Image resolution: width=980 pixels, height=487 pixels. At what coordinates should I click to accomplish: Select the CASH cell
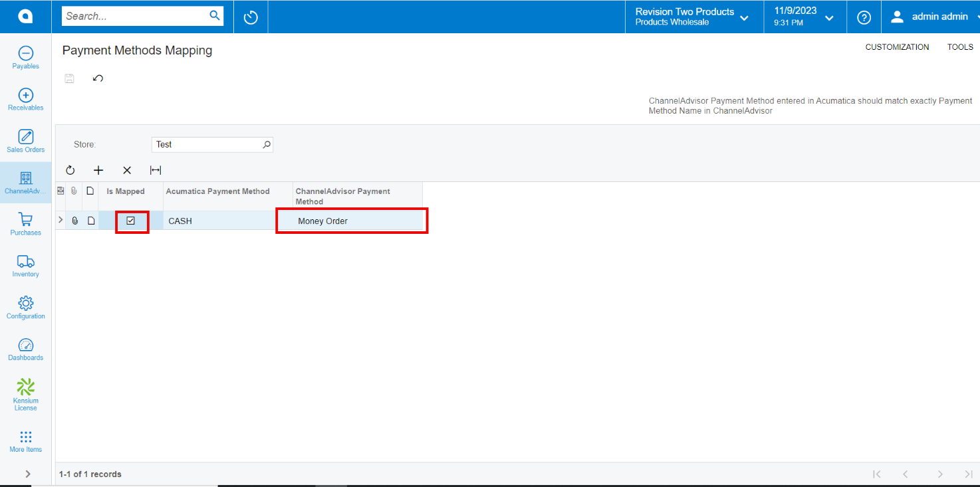[x=228, y=221]
